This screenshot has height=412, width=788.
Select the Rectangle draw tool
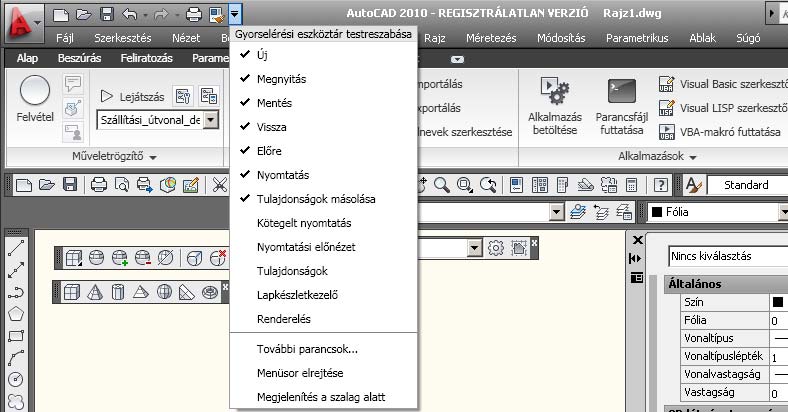pyautogui.click(x=16, y=336)
